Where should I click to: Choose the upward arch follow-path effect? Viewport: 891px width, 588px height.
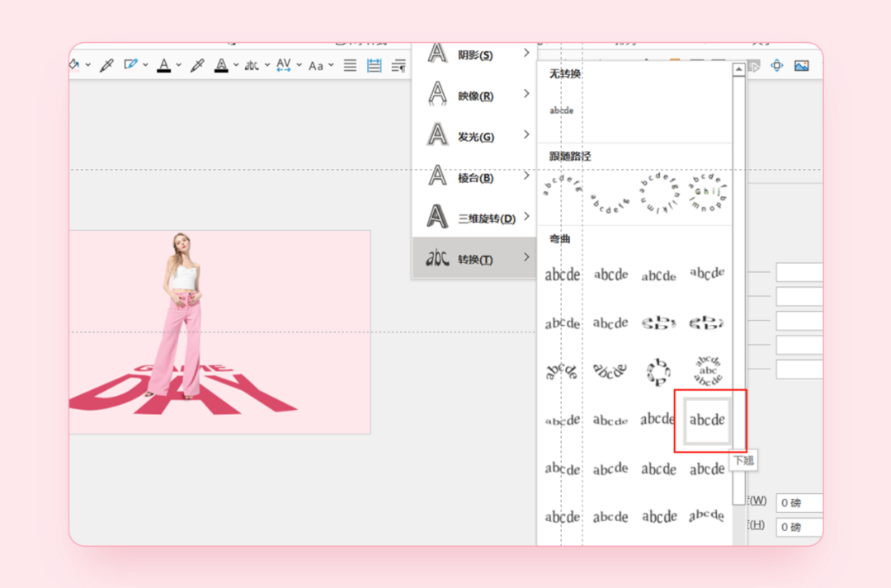562,186
